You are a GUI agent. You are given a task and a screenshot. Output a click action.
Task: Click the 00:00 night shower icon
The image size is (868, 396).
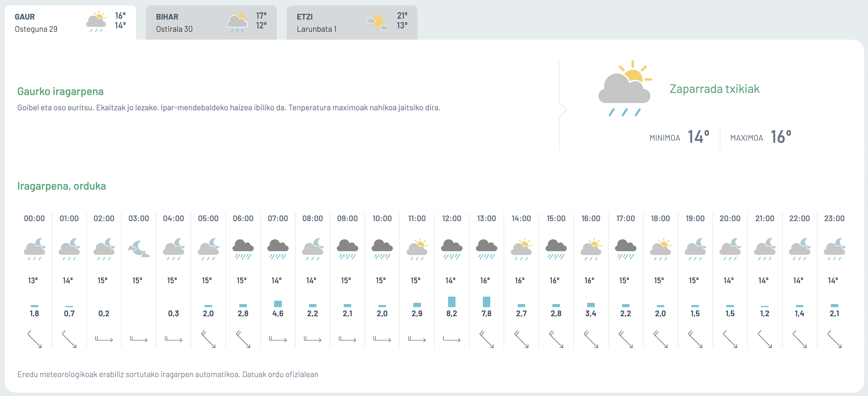pos(35,249)
